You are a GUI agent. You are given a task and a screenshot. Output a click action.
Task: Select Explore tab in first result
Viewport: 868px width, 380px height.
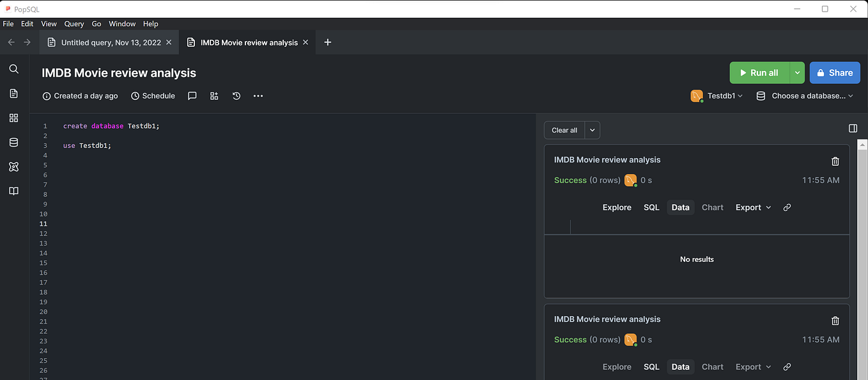point(617,207)
